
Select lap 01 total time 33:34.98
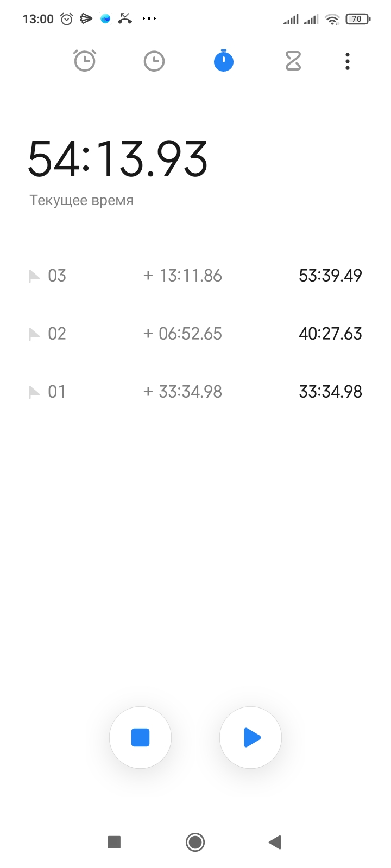330,392
